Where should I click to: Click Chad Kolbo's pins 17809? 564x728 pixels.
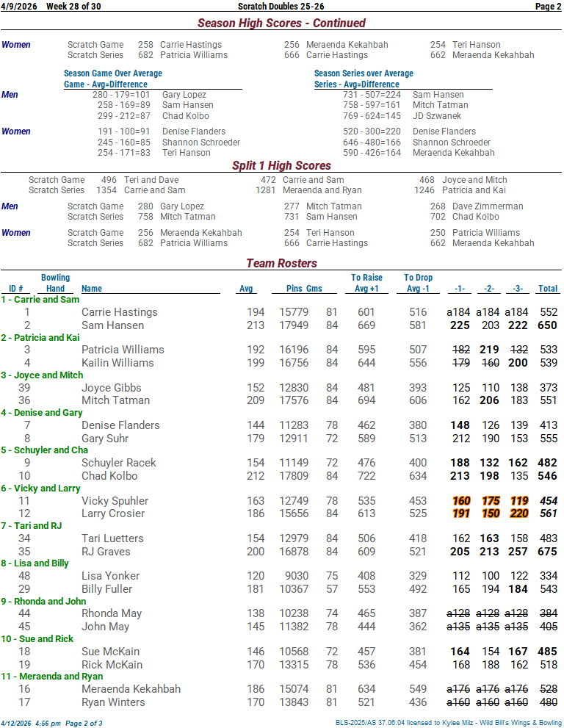(294, 476)
